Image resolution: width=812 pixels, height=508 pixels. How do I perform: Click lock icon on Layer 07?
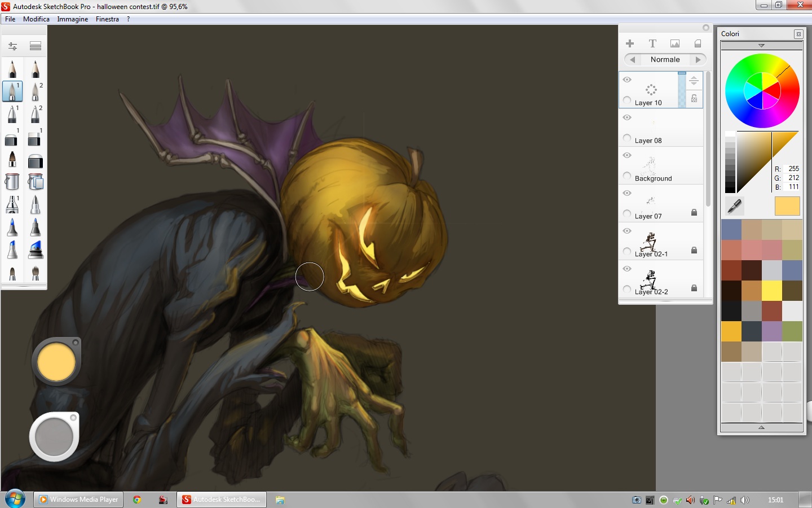point(694,213)
